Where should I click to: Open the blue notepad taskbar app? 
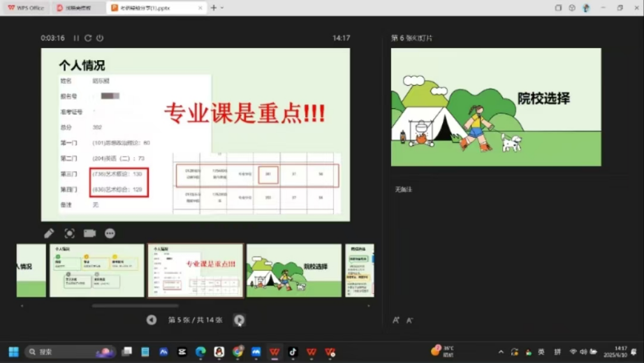pos(145,352)
